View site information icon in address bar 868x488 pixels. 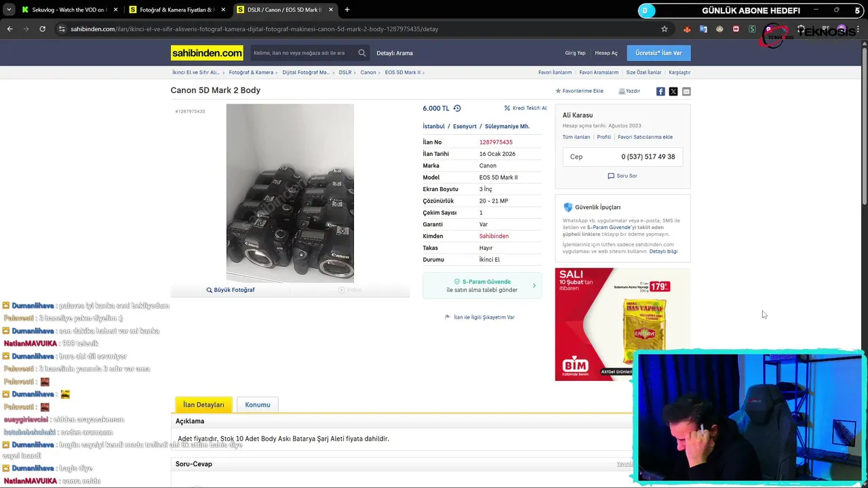pyautogui.click(x=62, y=29)
